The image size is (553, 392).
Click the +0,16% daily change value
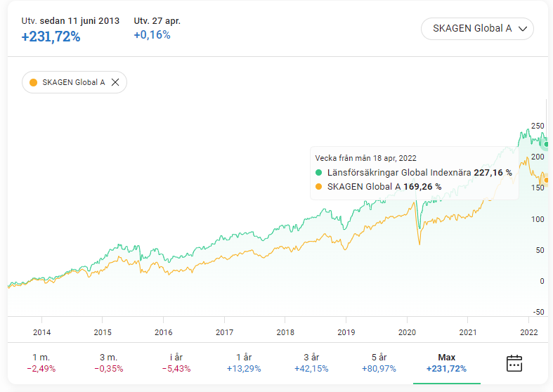click(x=152, y=35)
